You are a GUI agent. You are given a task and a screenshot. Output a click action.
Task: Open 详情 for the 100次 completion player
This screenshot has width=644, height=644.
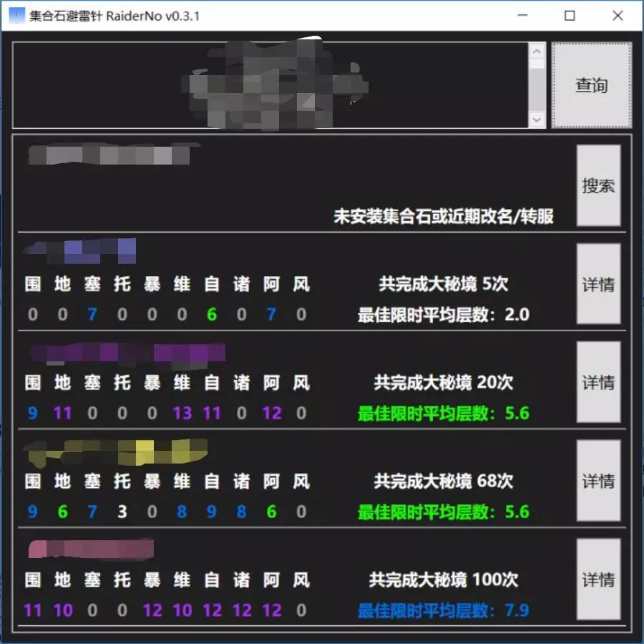[x=598, y=579]
